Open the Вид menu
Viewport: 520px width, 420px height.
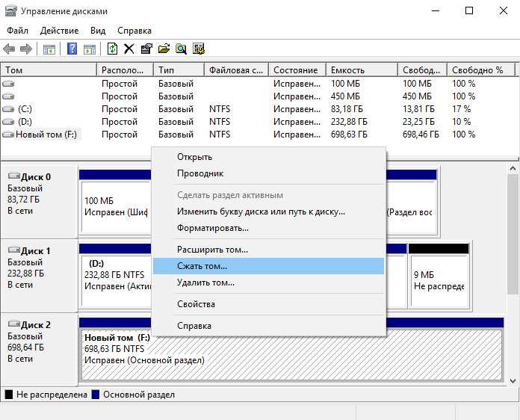[98, 31]
